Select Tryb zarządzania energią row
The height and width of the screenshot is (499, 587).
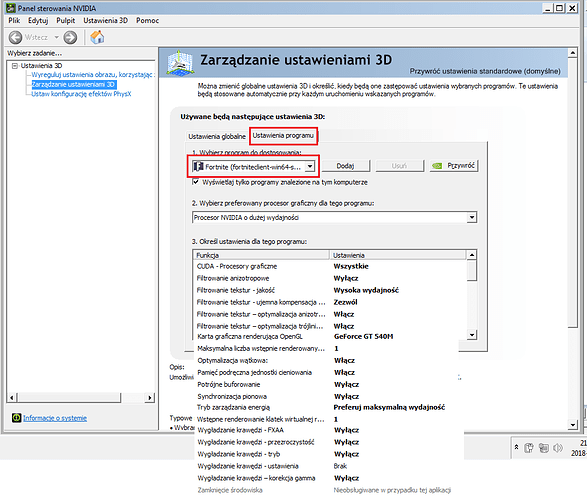pyautogui.click(x=326, y=407)
